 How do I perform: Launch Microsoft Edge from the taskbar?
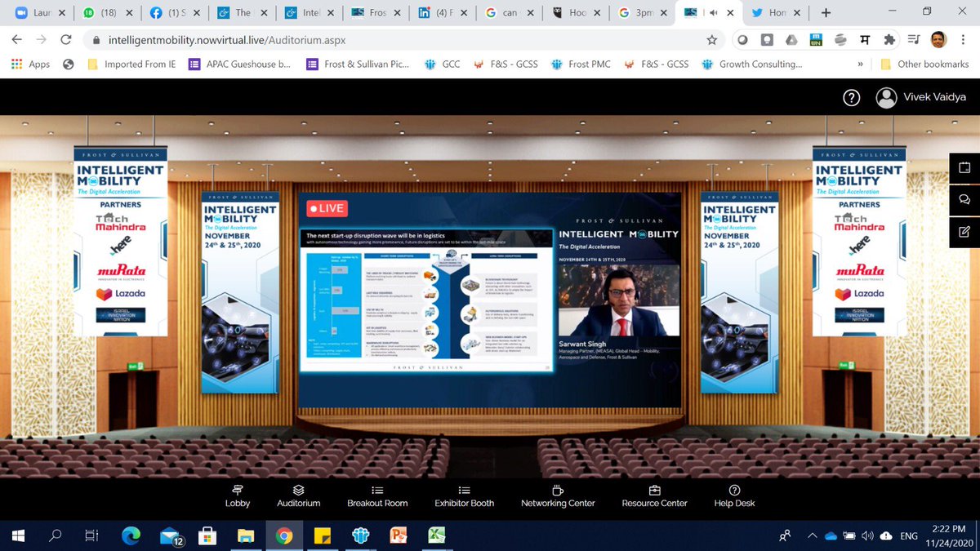point(131,535)
